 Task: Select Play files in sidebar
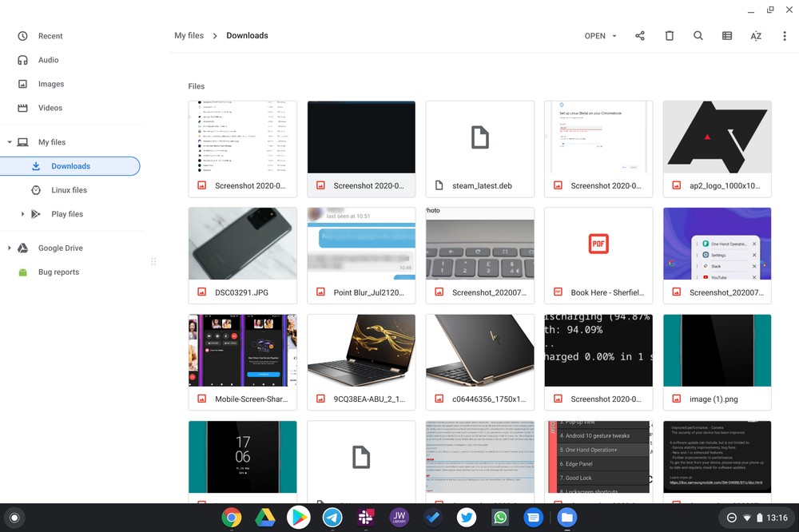[67, 214]
